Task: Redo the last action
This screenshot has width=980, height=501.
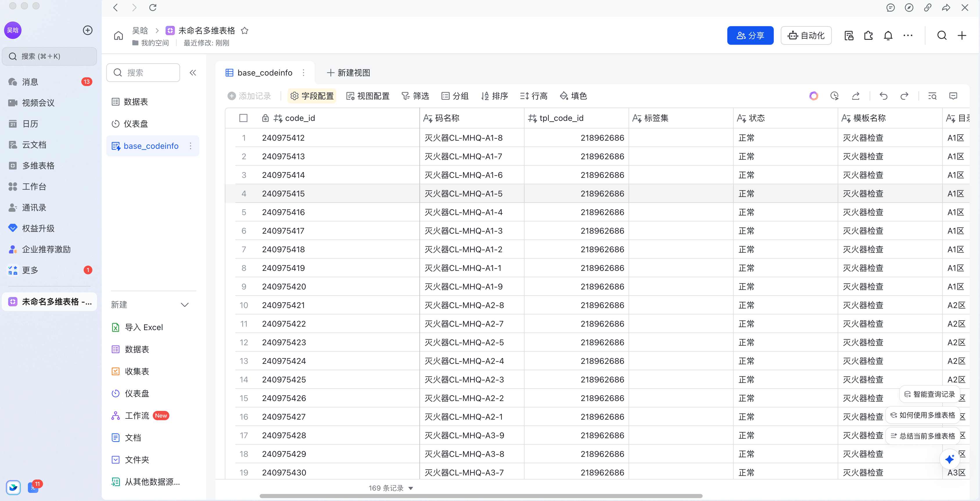Action: [x=905, y=96]
